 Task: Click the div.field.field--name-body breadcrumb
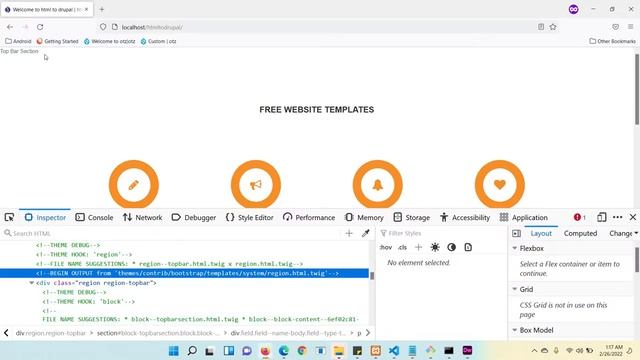pyautogui.click(x=288, y=333)
